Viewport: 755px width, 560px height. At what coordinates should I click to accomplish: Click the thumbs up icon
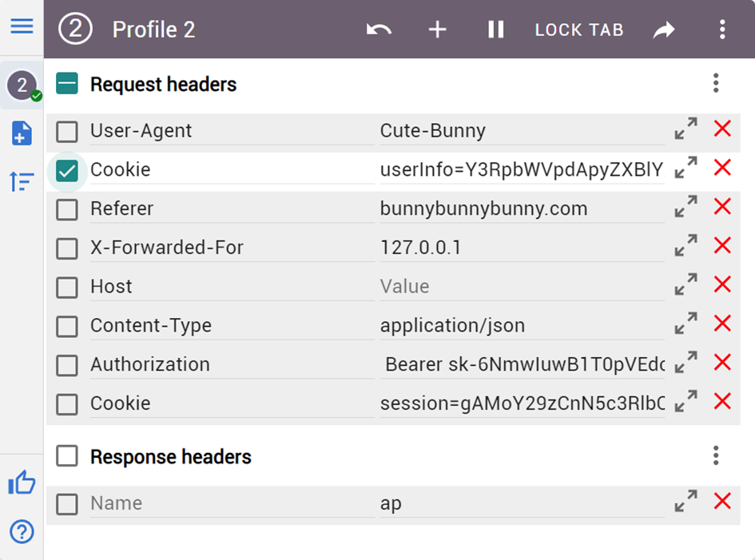pos(22,483)
